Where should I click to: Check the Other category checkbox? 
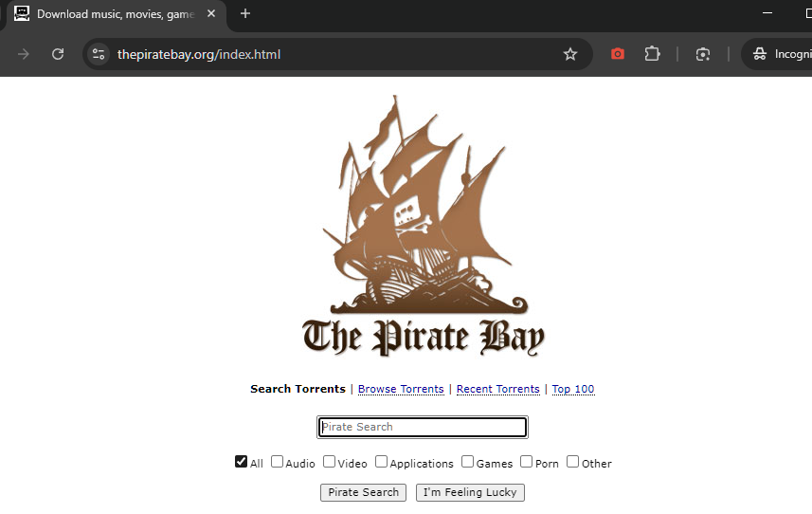coord(572,461)
